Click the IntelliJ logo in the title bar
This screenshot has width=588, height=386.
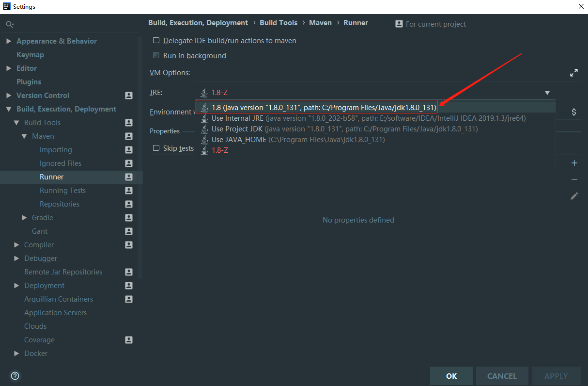7,6
